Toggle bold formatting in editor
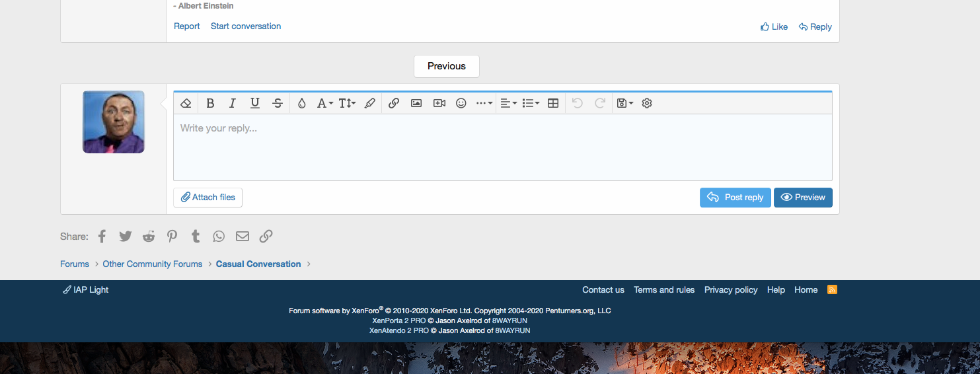The image size is (980, 374). pos(210,103)
